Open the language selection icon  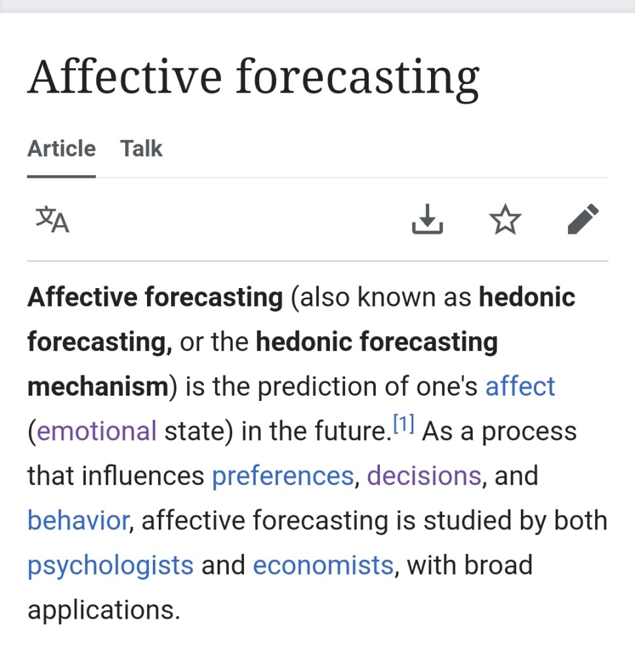coord(52,220)
